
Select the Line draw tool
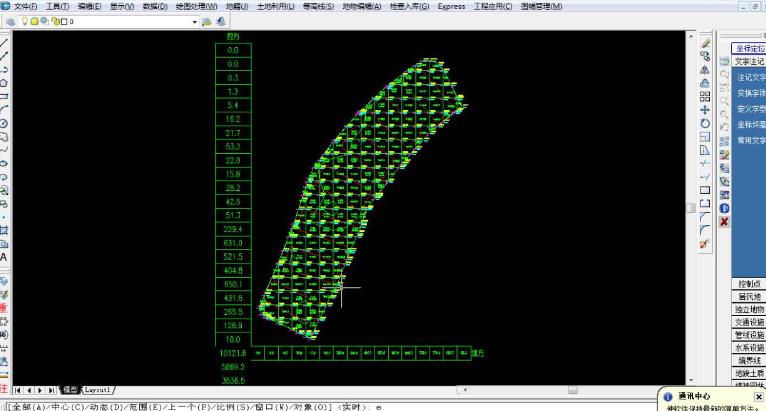(x=5, y=43)
